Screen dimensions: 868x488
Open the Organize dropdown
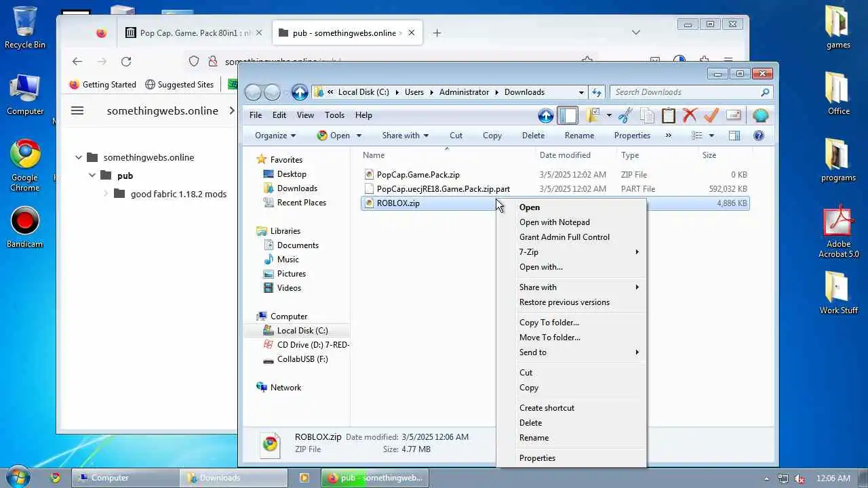275,136
